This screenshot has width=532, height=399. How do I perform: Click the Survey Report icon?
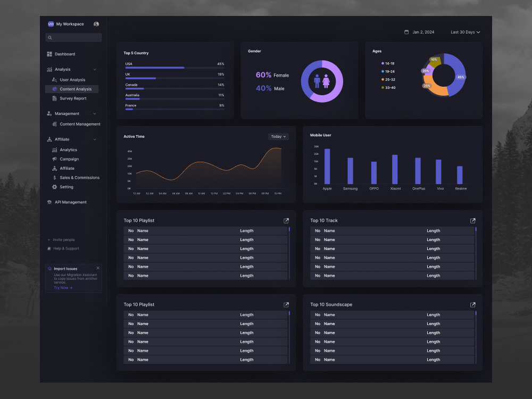(54, 98)
